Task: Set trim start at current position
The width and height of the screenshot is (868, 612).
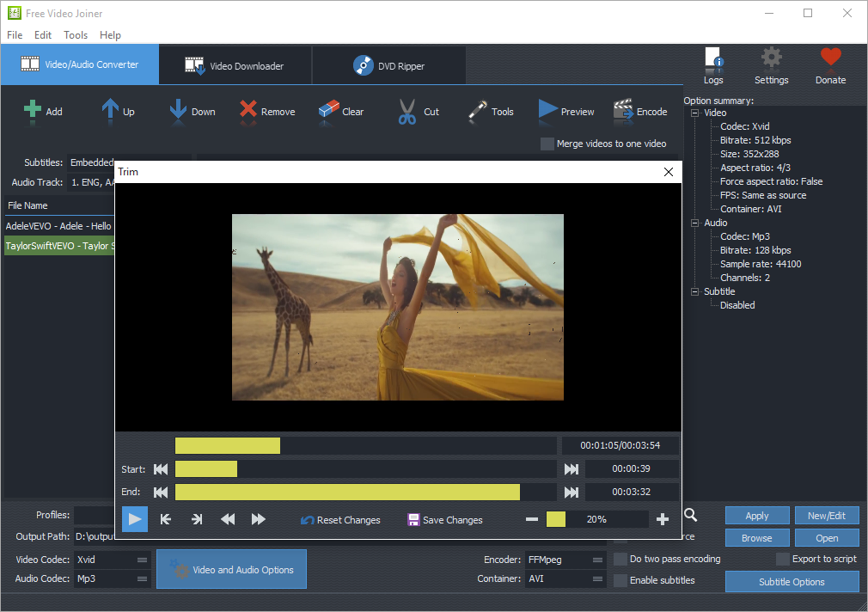Action: click(x=166, y=519)
